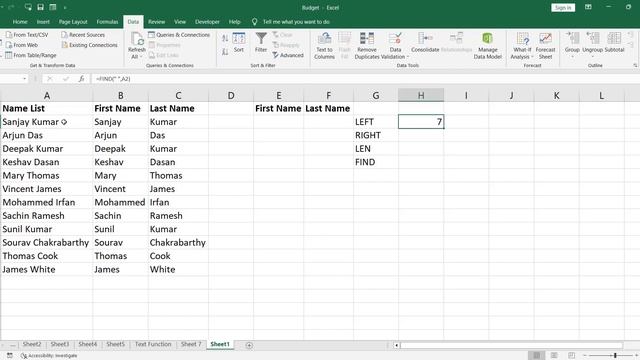The width and height of the screenshot is (640, 360).
Task: Click Consolidate tool
Action: coord(425,42)
